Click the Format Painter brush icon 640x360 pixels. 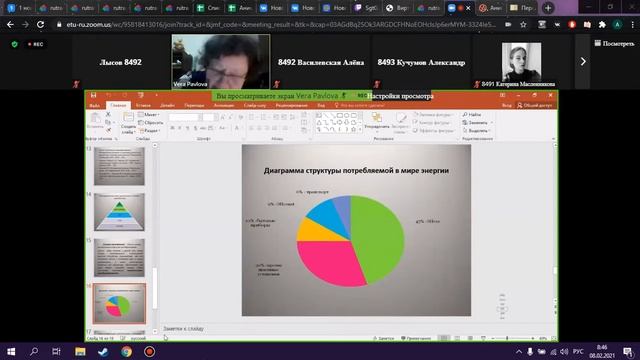108,130
